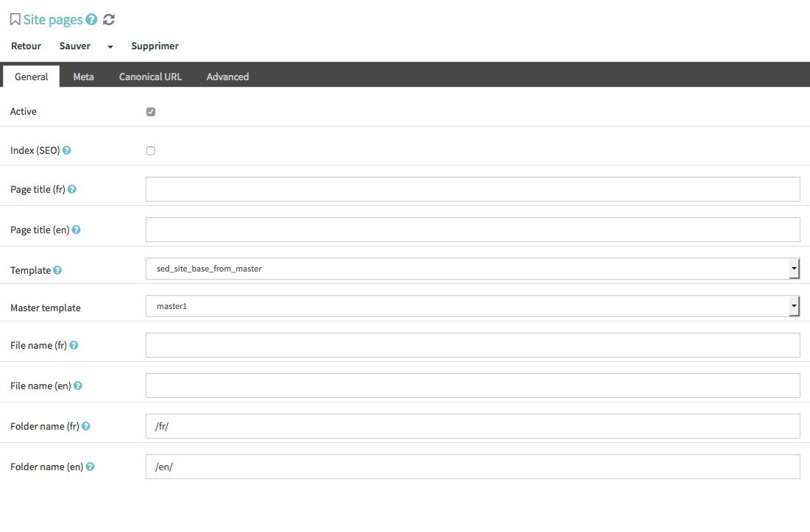Click the refresh arrows icon
Image resolution: width=810 pixels, height=532 pixels.
pyautogui.click(x=108, y=20)
